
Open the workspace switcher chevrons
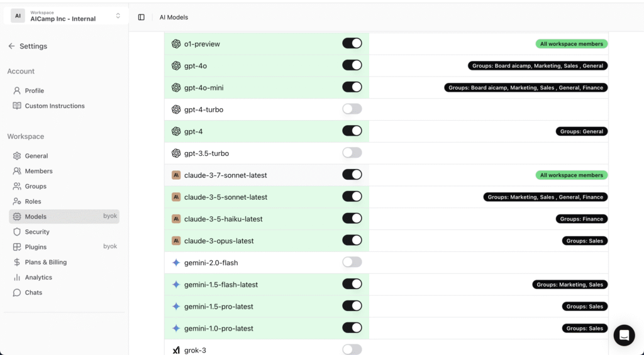[x=118, y=16]
